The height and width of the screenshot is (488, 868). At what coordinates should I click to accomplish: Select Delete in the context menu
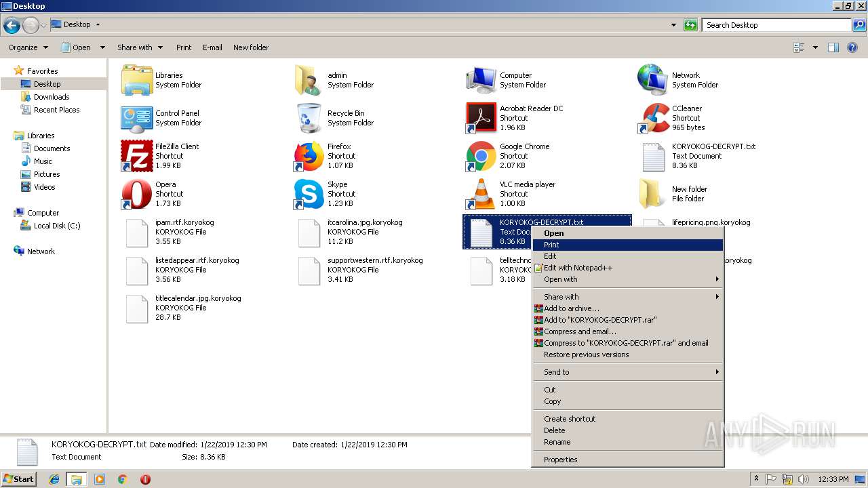[x=628, y=430]
